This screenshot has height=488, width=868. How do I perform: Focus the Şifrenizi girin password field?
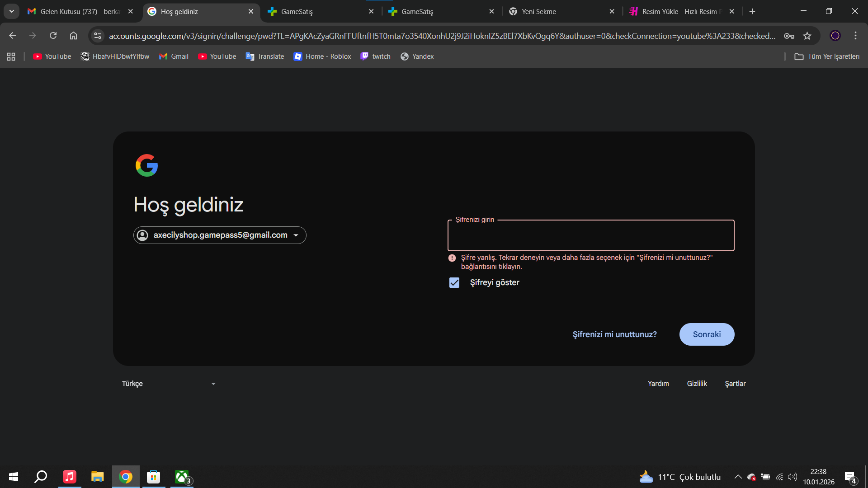click(x=591, y=235)
